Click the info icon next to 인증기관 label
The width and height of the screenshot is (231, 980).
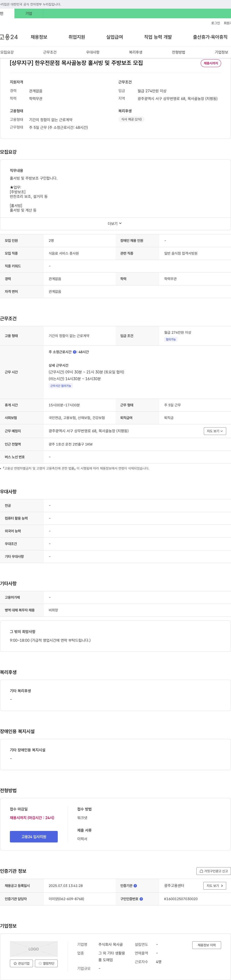(x=135, y=886)
